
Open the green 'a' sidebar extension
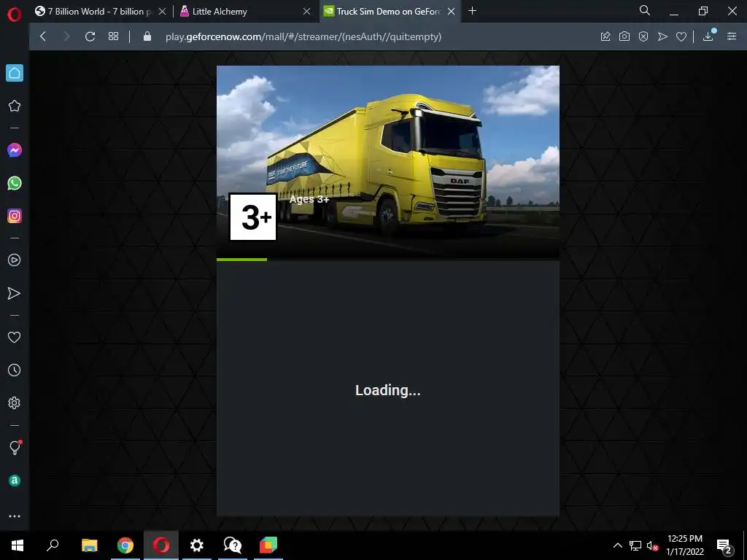[15, 481]
